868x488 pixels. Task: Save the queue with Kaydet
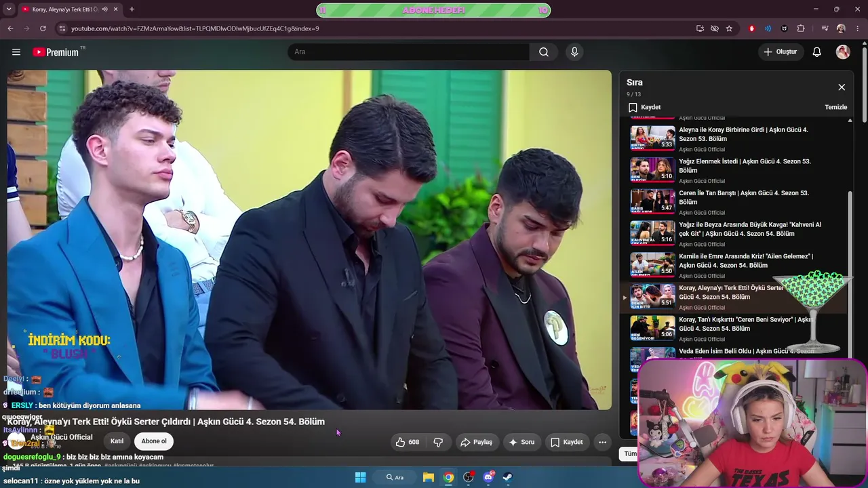pos(644,107)
